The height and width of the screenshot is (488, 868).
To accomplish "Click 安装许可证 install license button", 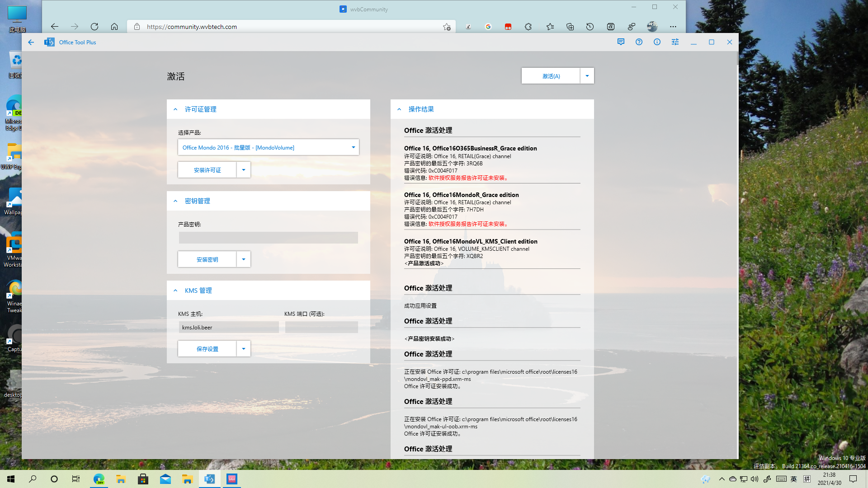I will (x=207, y=170).
